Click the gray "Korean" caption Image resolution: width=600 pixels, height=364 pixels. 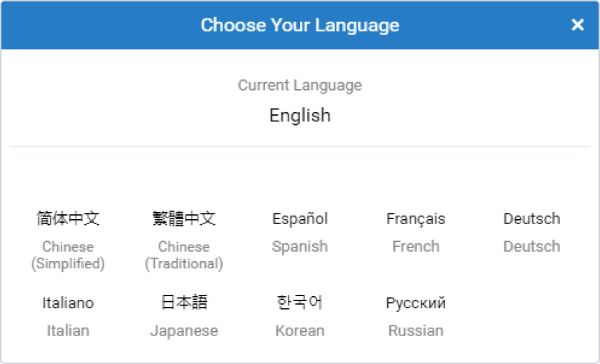(300, 330)
